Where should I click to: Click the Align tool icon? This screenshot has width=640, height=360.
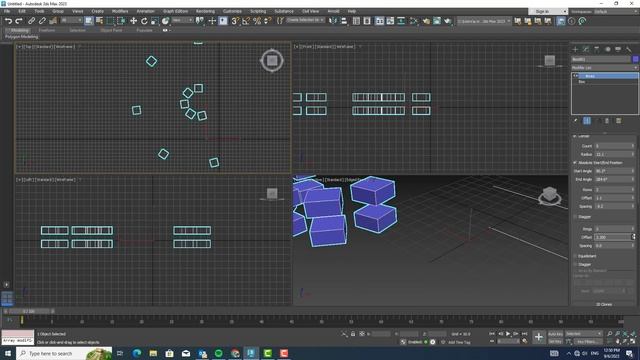pos(344,21)
